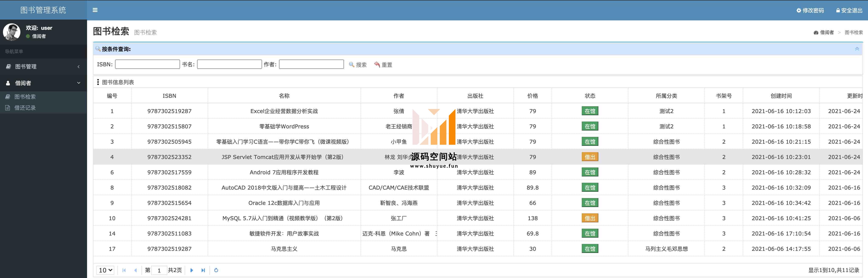Viewport: 868px width, 278px height.
Task: Click the magnifier icon beside 按条件查询
Action: pos(98,49)
